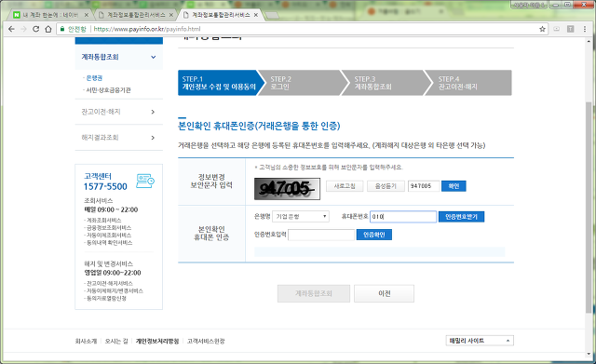Go back with browser back arrow

(x=11, y=29)
